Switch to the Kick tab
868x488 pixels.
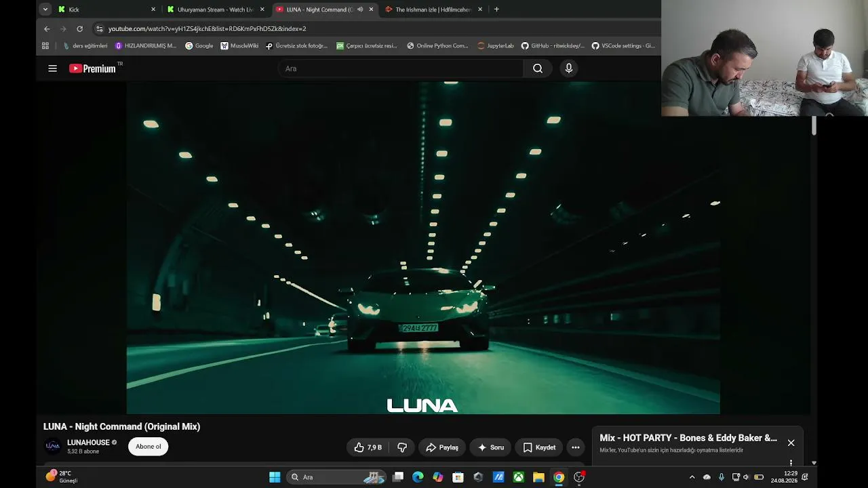pyautogui.click(x=107, y=9)
